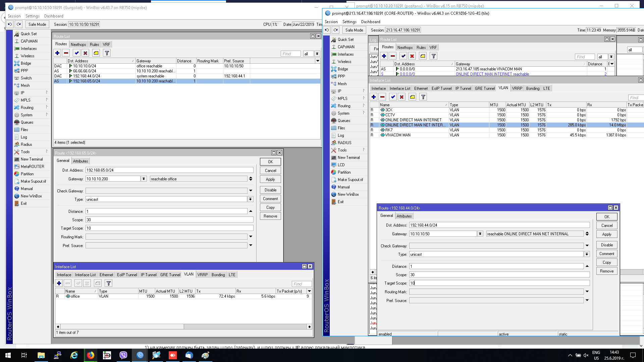Click add route plus in Gurgoliat Route List
The width and height of the screenshot is (644, 362).
(57, 53)
